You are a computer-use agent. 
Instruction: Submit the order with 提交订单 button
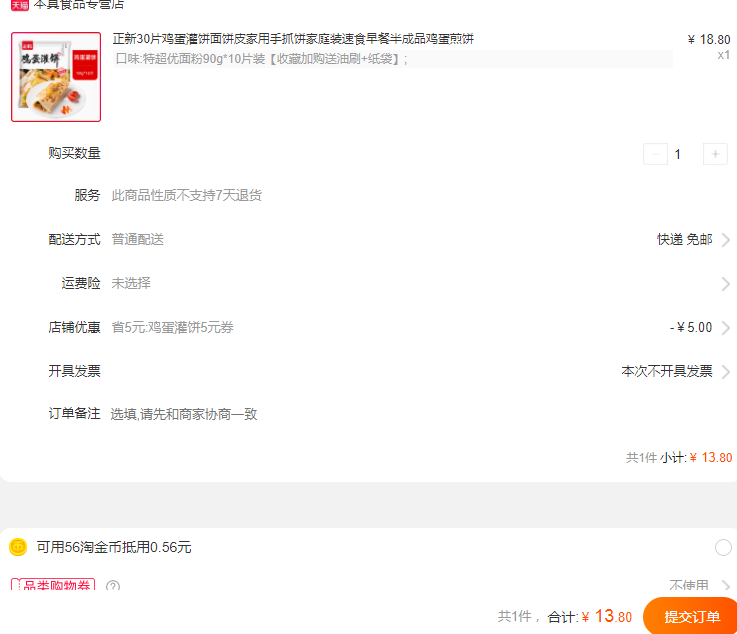pos(690,616)
